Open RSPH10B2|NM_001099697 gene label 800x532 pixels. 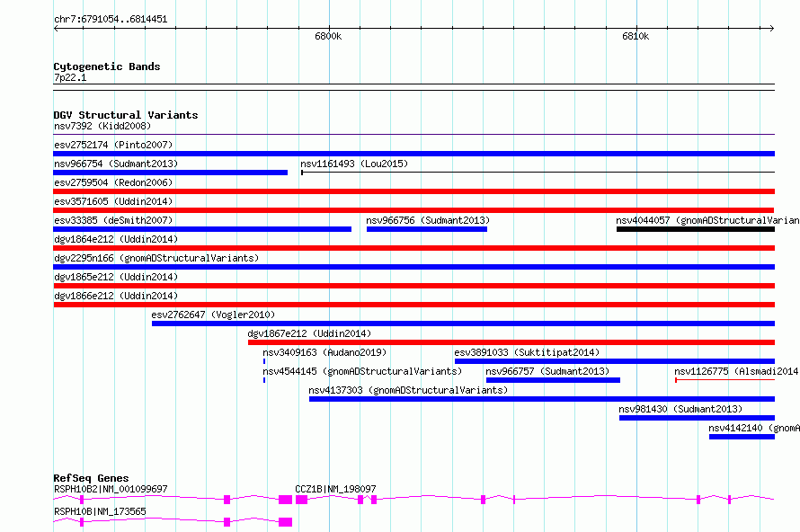click(111, 489)
